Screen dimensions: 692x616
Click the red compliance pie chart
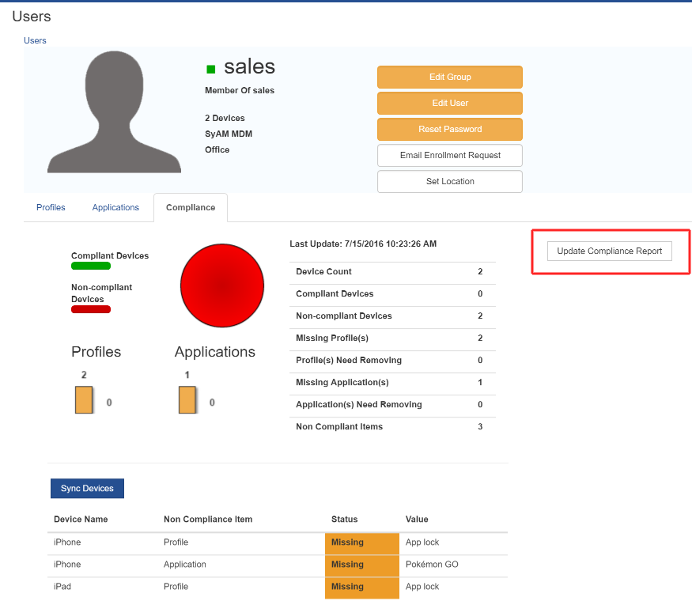[221, 285]
